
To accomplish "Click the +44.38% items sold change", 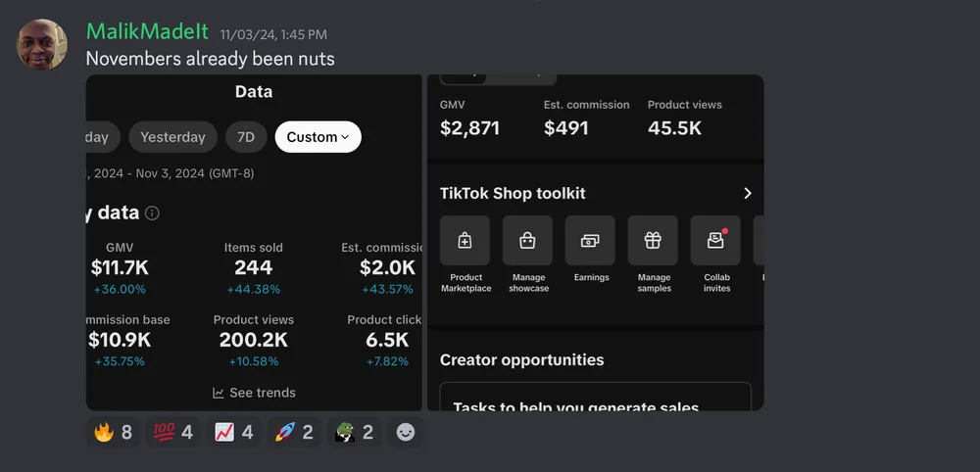I will pyautogui.click(x=254, y=290).
